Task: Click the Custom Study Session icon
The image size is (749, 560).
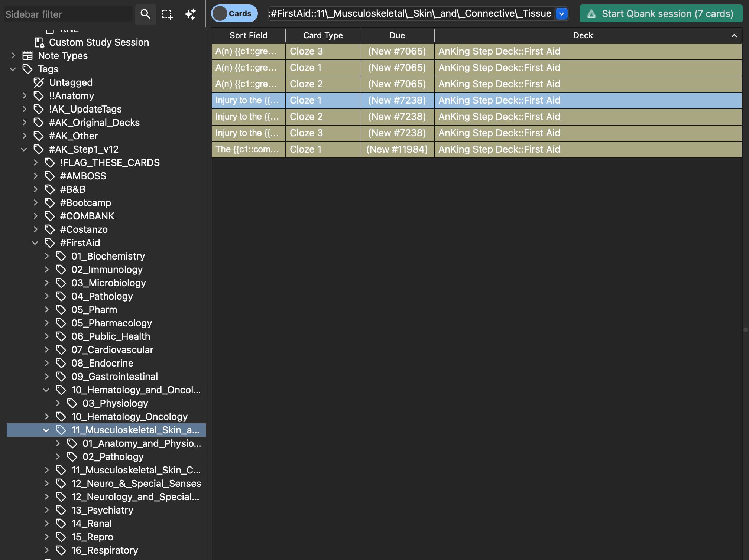Action: [39, 42]
